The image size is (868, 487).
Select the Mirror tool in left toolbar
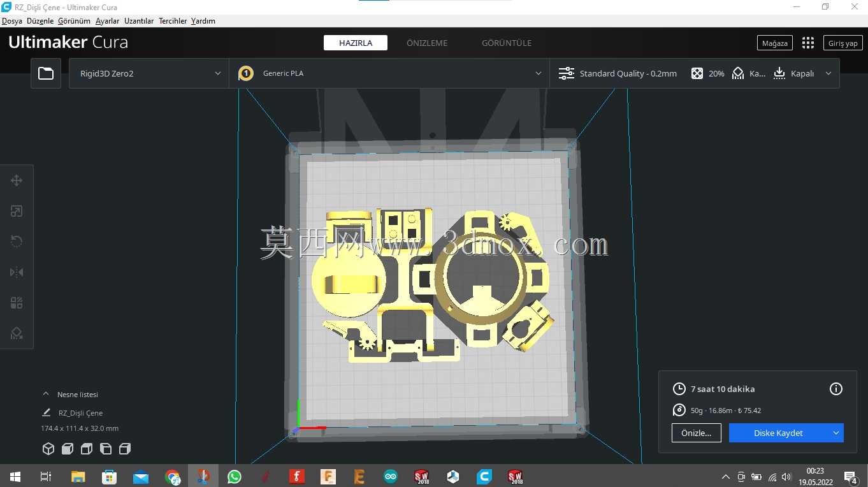(x=17, y=272)
